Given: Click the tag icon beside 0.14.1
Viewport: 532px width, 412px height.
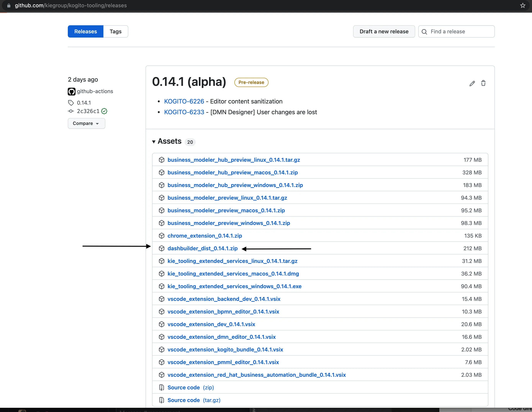Looking at the screenshot, I should [x=71, y=103].
